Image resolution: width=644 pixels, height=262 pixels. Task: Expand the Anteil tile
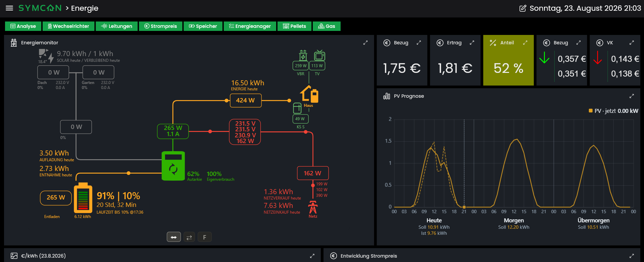[525, 43]
